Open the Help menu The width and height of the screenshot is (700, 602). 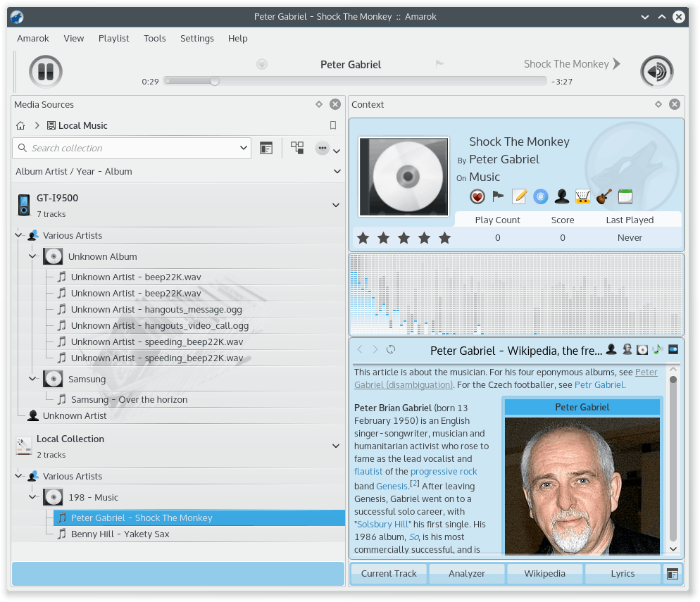tap(237, 39)
